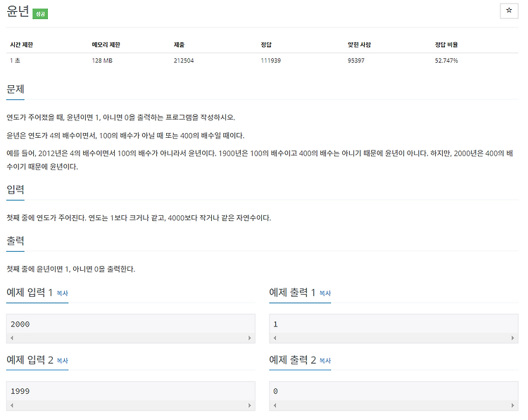Click the 맞힌 사람 column header

(x=359, y=45)
